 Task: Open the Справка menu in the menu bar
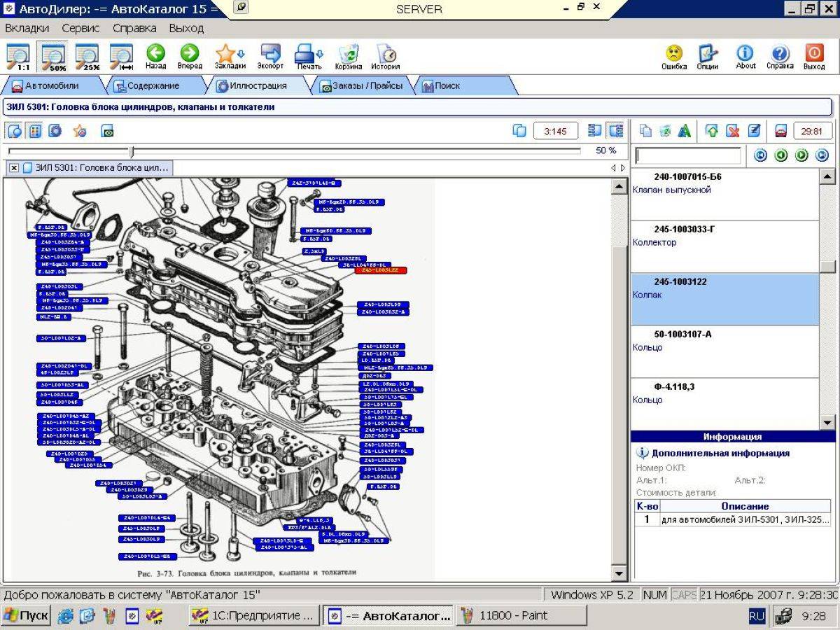click(x=134, y=29)
